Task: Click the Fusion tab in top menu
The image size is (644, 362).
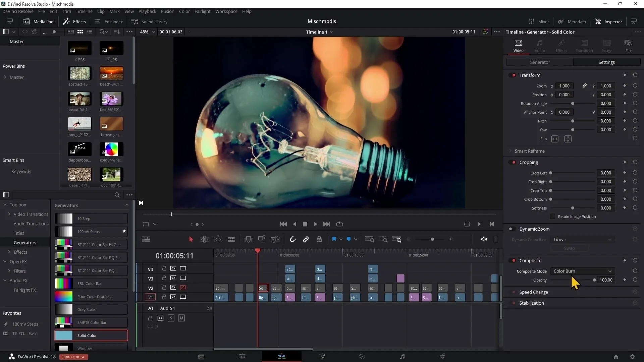Action: tap(167, 11)
